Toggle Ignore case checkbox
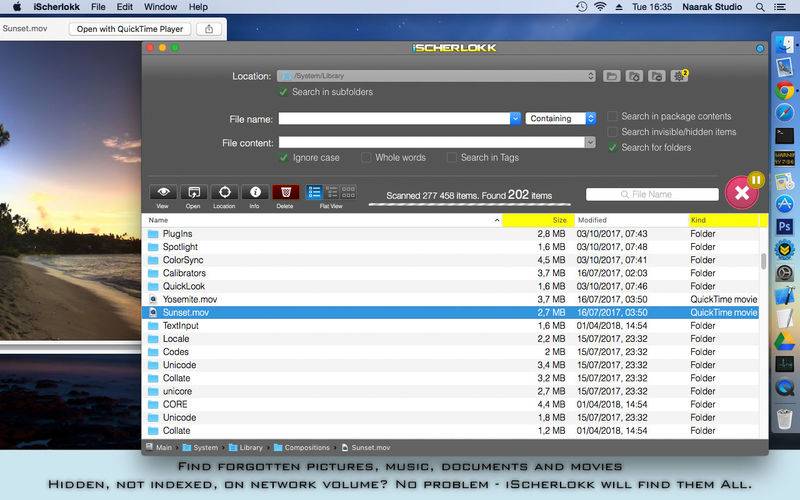 pyautogui.click(x=284, y=158)
